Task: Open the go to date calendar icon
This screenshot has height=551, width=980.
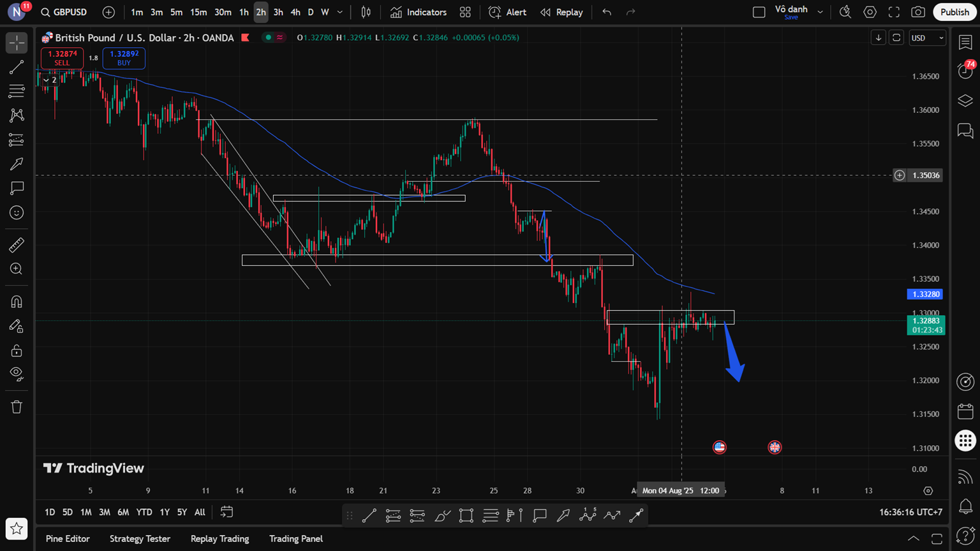Action: pyautogui.click(x=226, y=512)
